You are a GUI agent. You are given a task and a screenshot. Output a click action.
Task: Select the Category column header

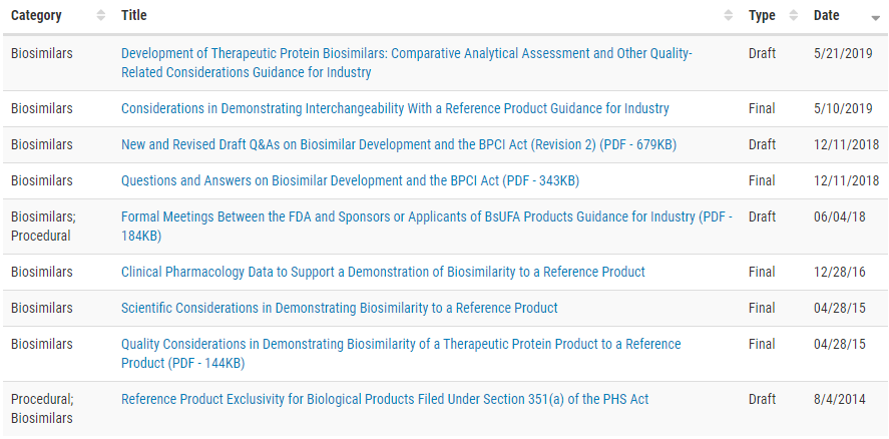click(x=36, y=16)
